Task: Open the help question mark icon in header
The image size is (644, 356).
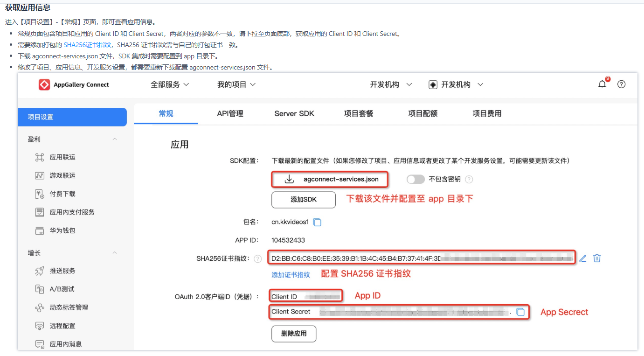Action: pos(621,84)
